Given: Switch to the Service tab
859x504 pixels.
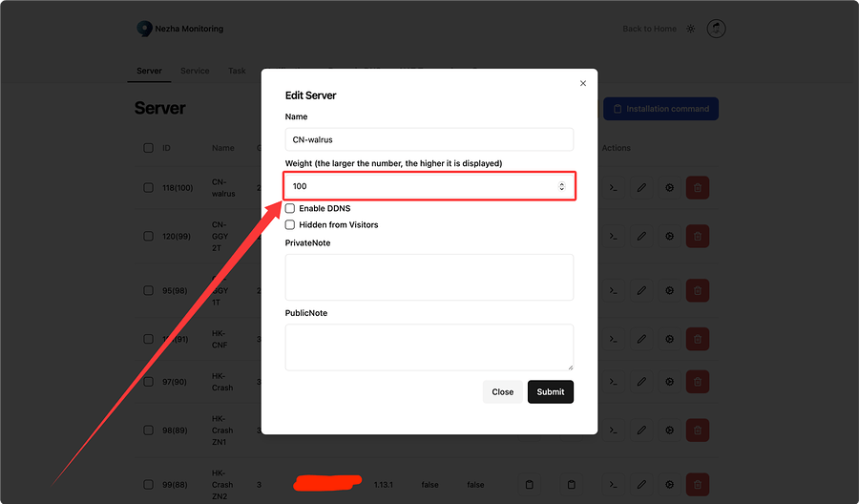Looking at the screenshot, I should pyautogui.click(x=195, y=71).
